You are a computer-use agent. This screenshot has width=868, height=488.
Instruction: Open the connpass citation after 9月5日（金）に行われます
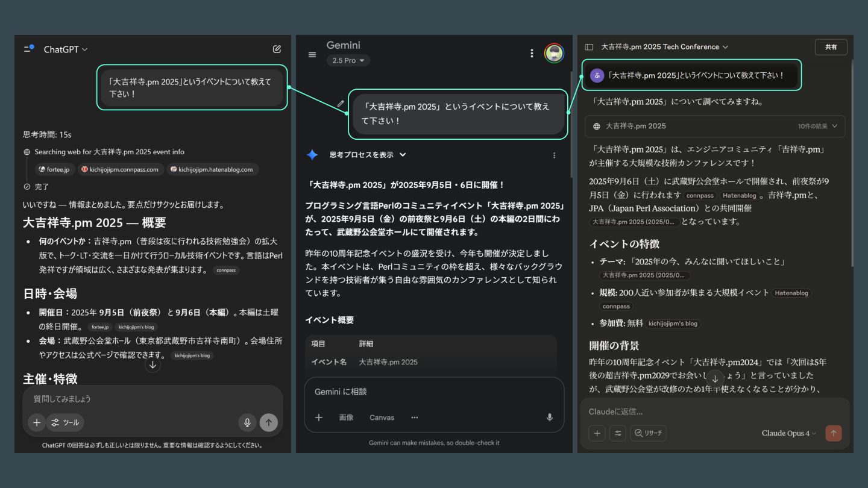pyautogui.click(x=700, y=195)
